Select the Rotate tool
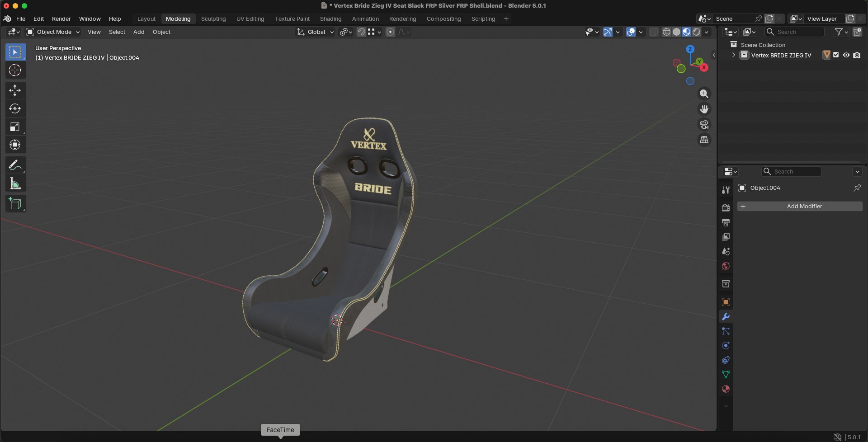 pos(15,108)
